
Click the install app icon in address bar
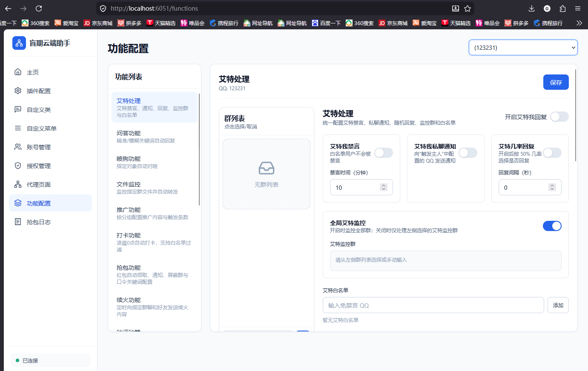(455, 9)
